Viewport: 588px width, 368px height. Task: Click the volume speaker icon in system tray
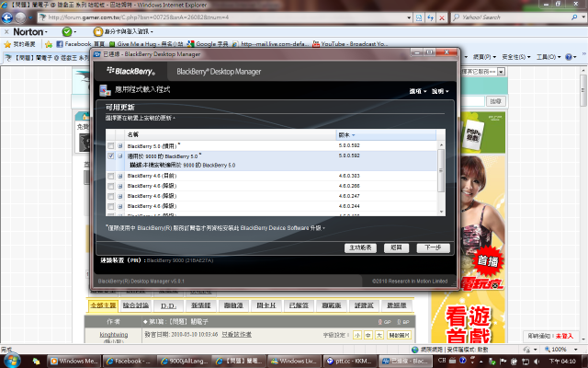pos(537,362)
